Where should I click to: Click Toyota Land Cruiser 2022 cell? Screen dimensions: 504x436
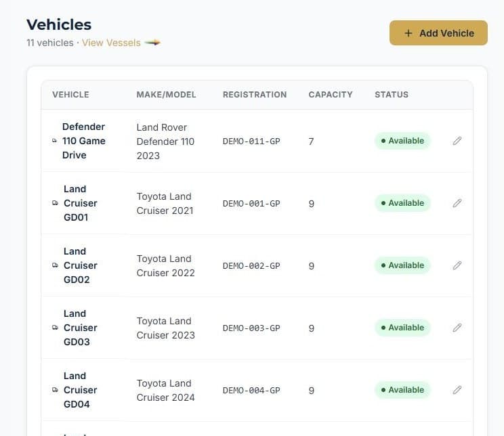[165, 265]
